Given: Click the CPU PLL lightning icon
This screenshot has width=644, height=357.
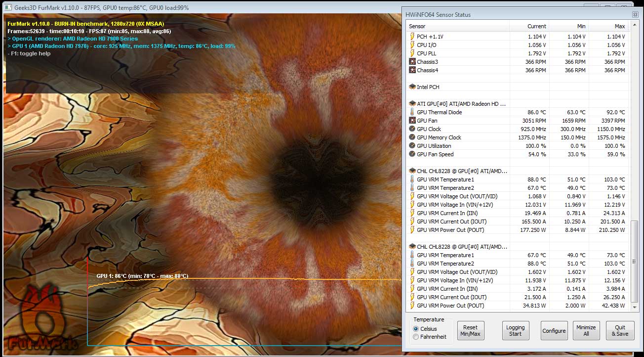Looking at the screenshot, I should pyautogui.click(x=412, y=53).
